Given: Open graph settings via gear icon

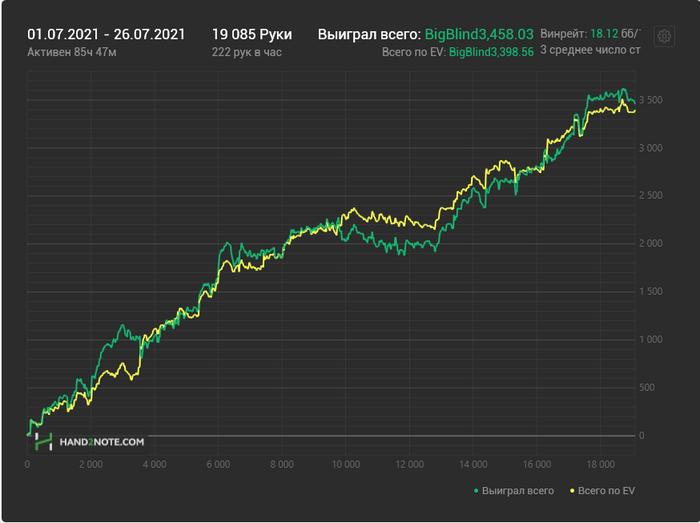Looking at the screenshot, I should coord(664,36).
